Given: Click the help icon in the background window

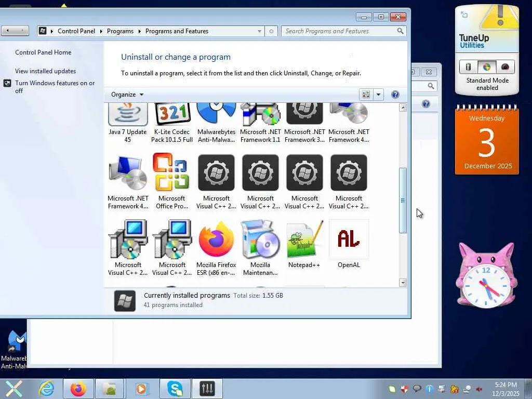Looking at the screenshot, I should 426,104.
